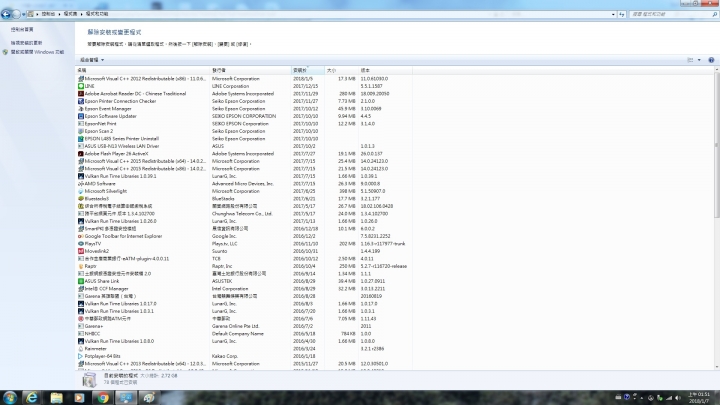
Task: Select Vulkan Run Time Libraries 1.0.26.0 row
Action: click(x=243, y=221)
